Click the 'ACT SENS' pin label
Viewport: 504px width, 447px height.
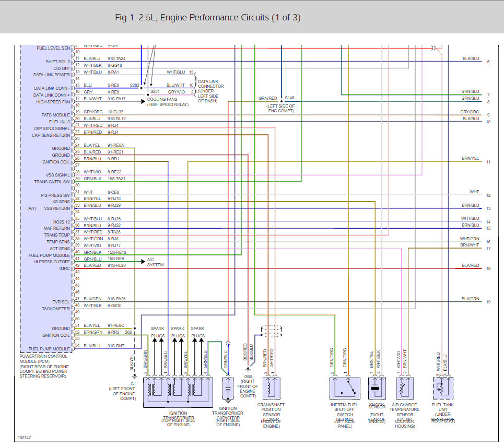click(60, 249)
